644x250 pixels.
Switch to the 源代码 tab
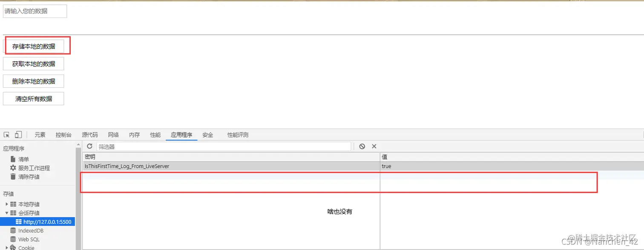pos(90,135)
